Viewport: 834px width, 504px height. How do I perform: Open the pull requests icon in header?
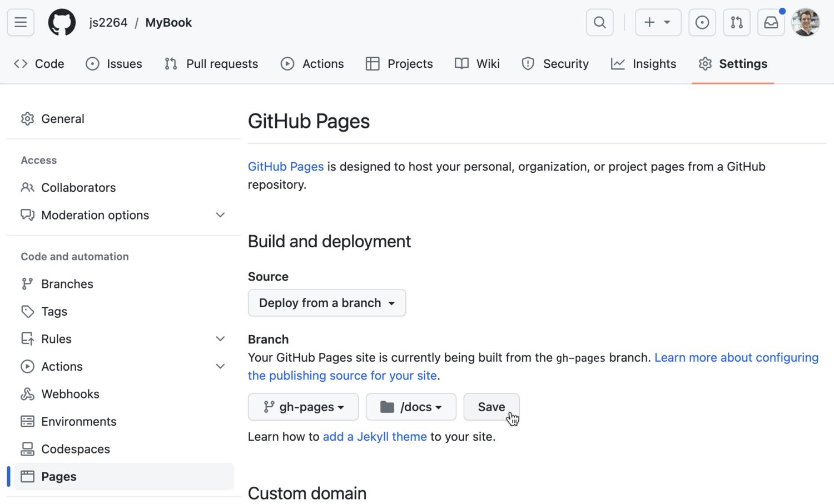(x=736, y=23)
